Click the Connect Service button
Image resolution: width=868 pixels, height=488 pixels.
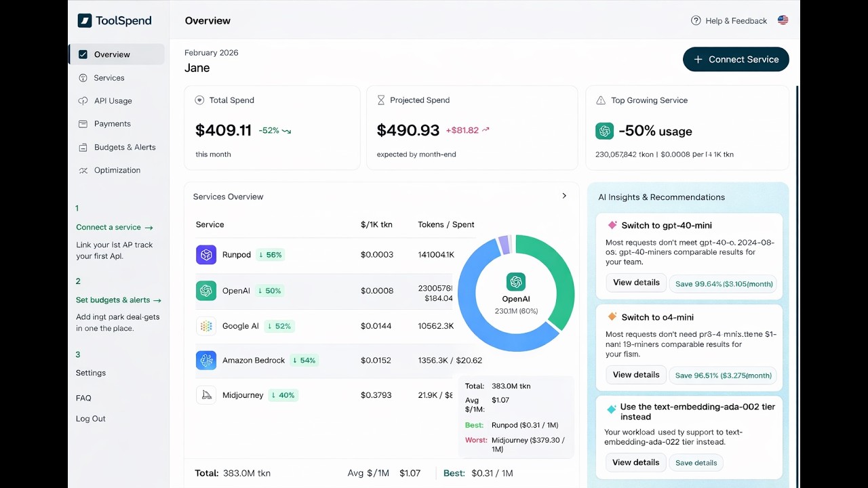click(736, 59)
